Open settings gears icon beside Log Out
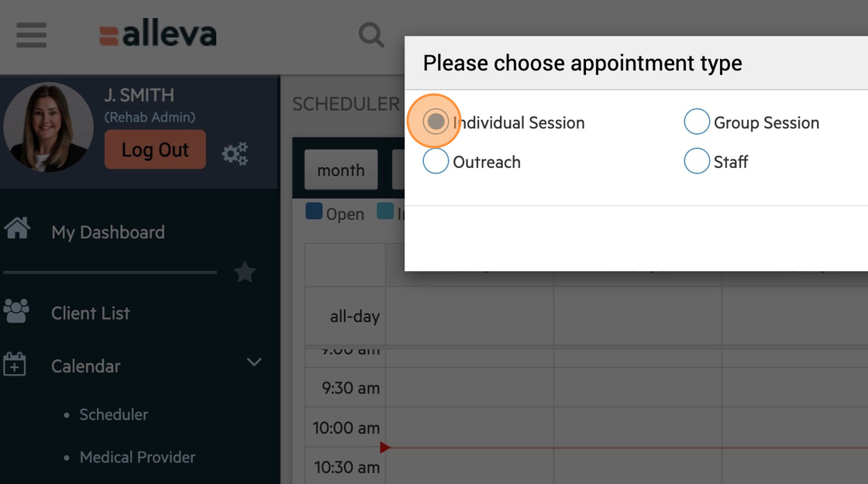 pos(235,153)
